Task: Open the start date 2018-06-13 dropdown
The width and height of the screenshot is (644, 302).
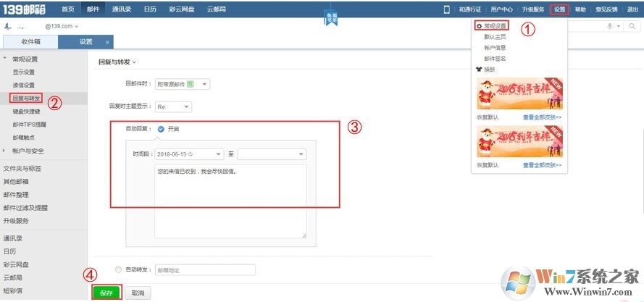Action: coord(189,154)
